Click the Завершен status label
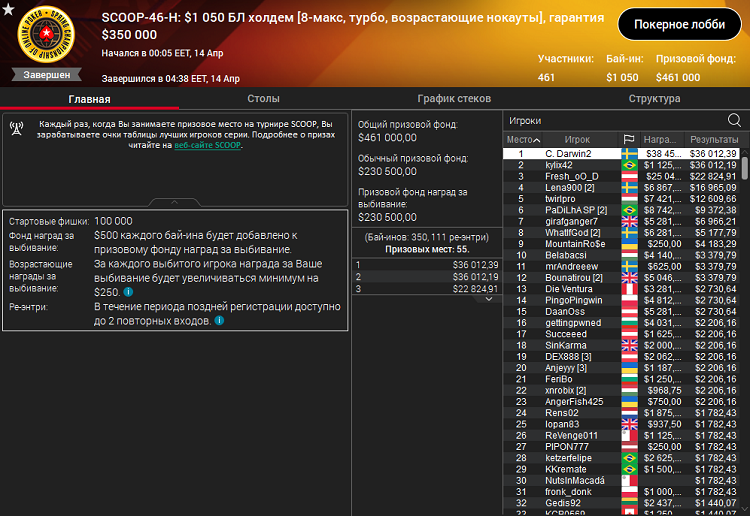The image size is (750, 516). coord(46,75)
